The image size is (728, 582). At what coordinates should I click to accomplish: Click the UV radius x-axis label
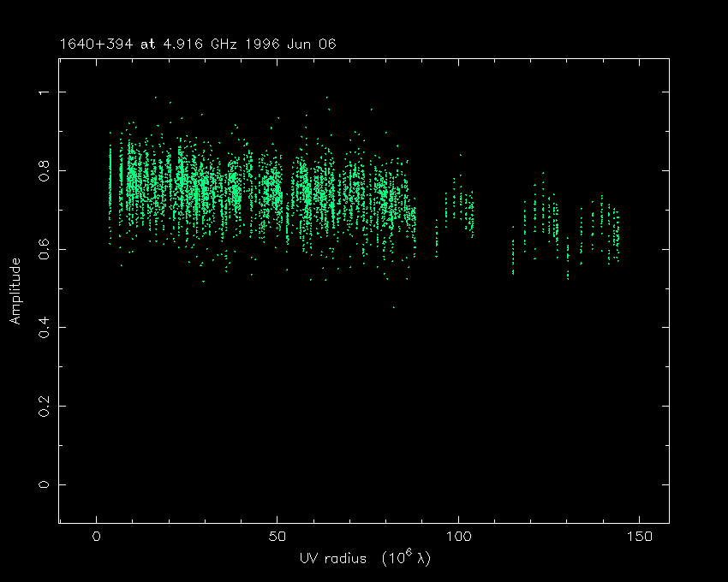coord(364,559)
